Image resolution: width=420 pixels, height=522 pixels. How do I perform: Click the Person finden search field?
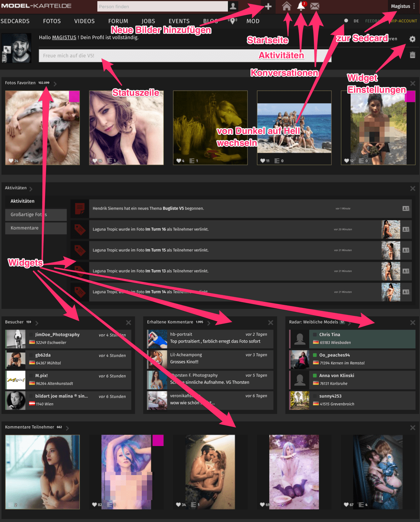click(162, 6)
